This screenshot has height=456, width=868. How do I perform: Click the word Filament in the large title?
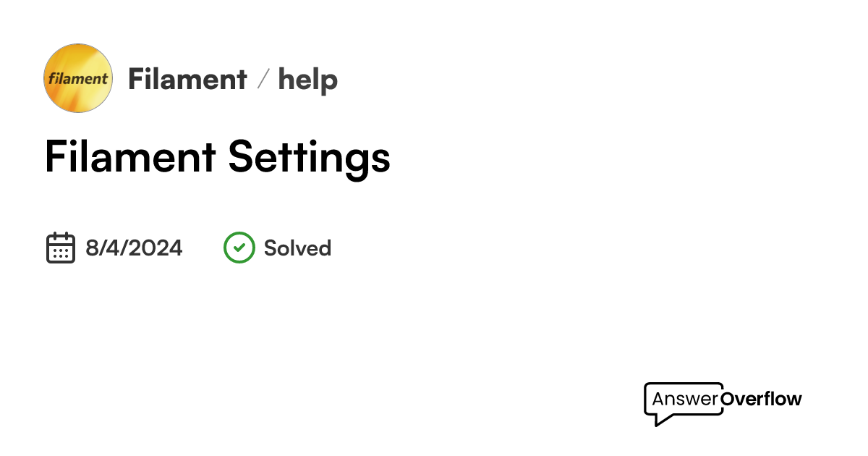coord(130,157)
